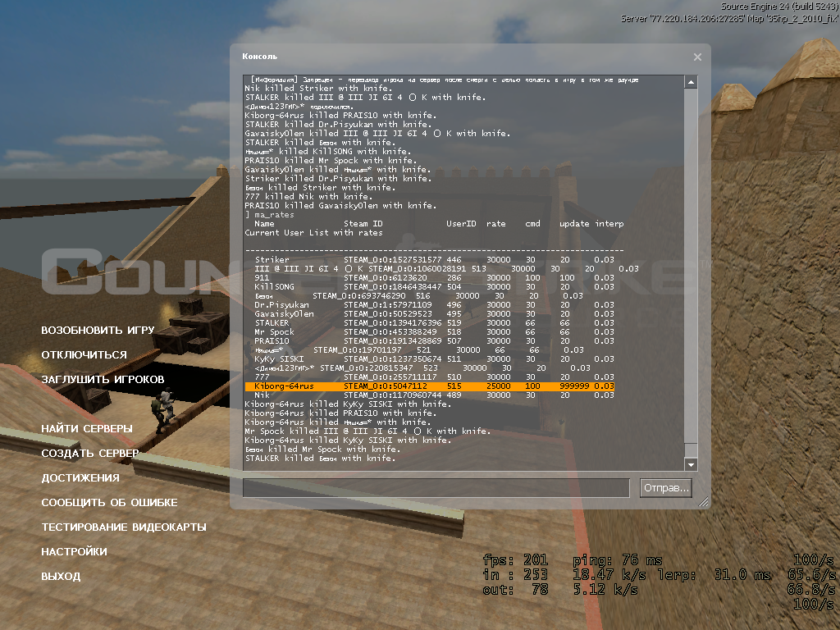Click Steam ID STEAM_0:0:1846438447 for KillSONG
840x630 pixels.
coord(393,287)
